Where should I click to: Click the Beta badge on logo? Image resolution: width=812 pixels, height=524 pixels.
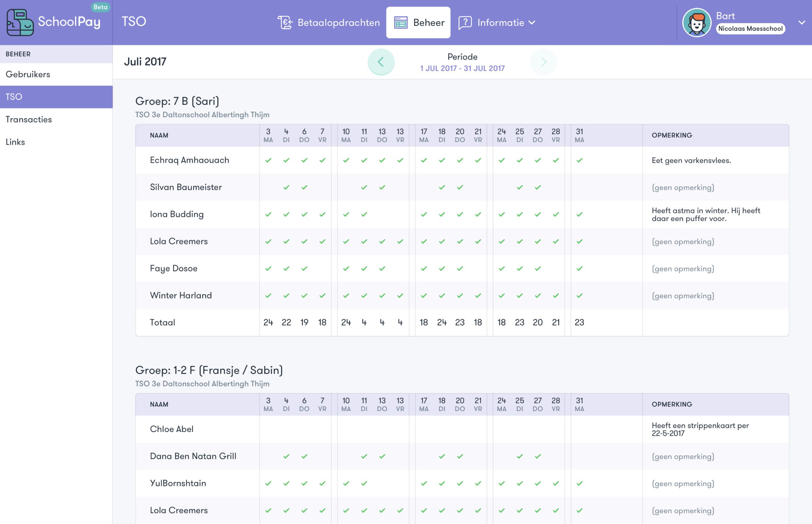[100, 7]
